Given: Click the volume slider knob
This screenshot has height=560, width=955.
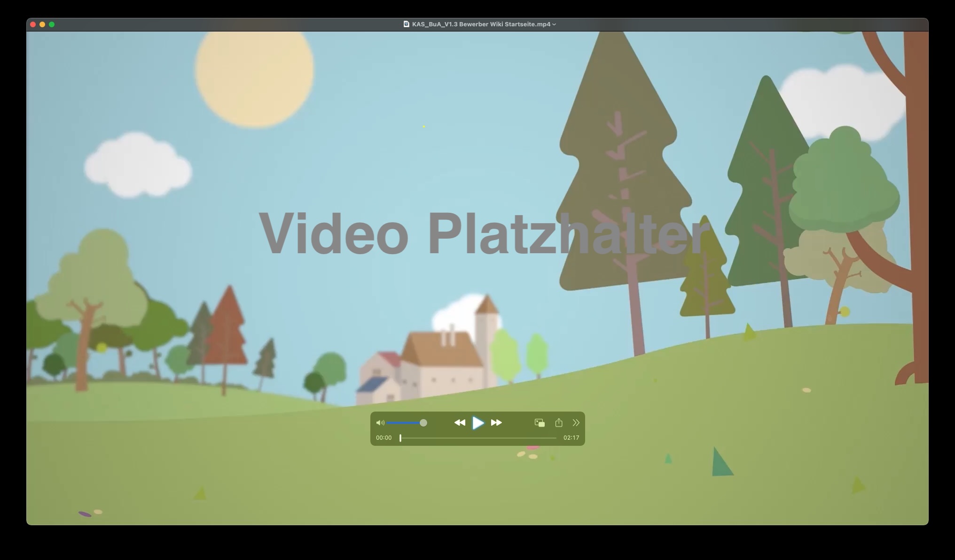Looking at the screenshot, I should [423, 423].
